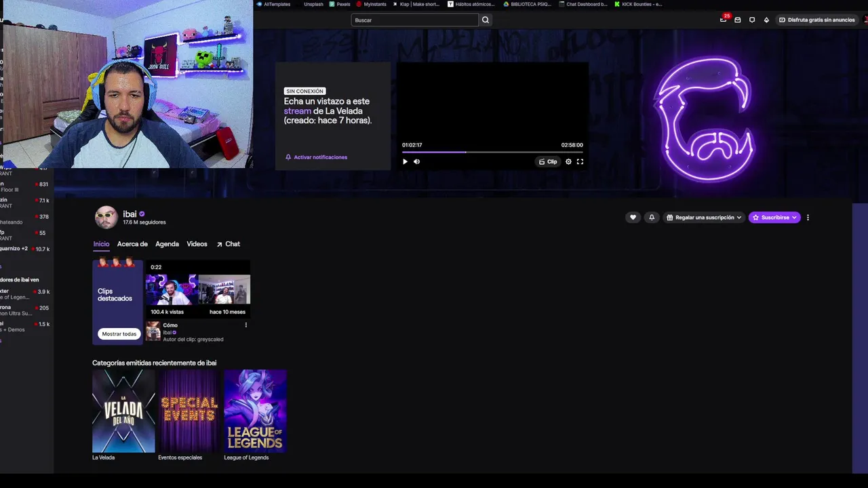The height and width of the screenshot is (488, 868).
Task: Open the Cómo clip title link
Action: click(170, 325)
